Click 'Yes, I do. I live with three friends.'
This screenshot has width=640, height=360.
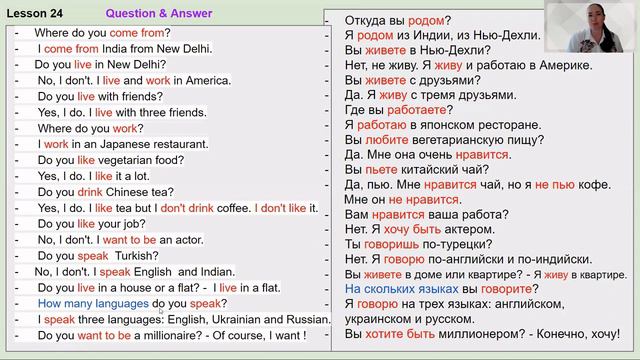(122, 112)
